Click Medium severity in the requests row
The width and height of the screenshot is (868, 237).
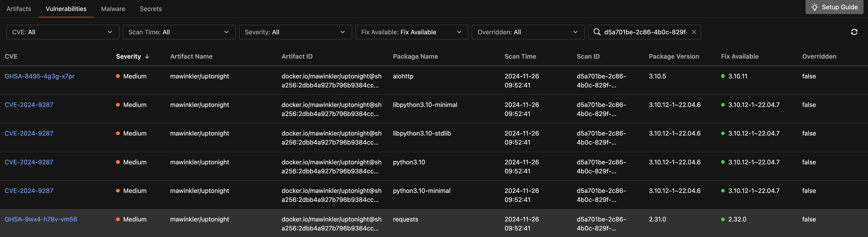click(135, 219)
